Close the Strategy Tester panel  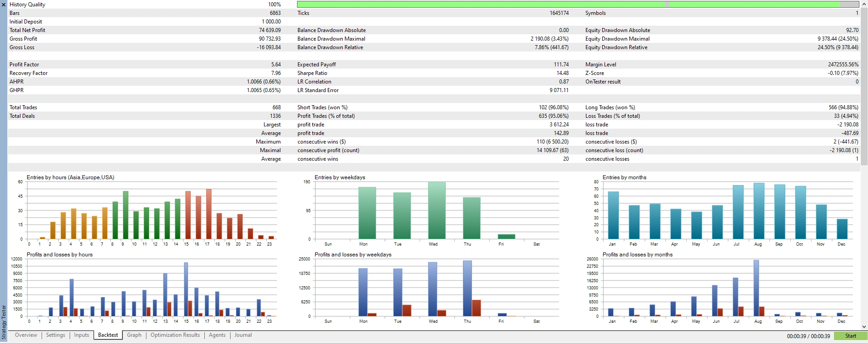pyautogui.click(x=4, y=5)
